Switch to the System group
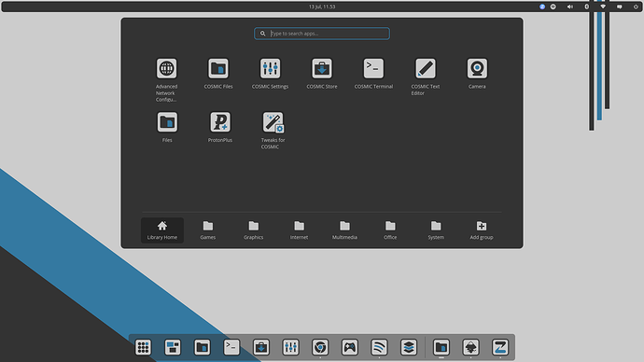This screenshot has width=644, height=362. click(x=436, y=230)
